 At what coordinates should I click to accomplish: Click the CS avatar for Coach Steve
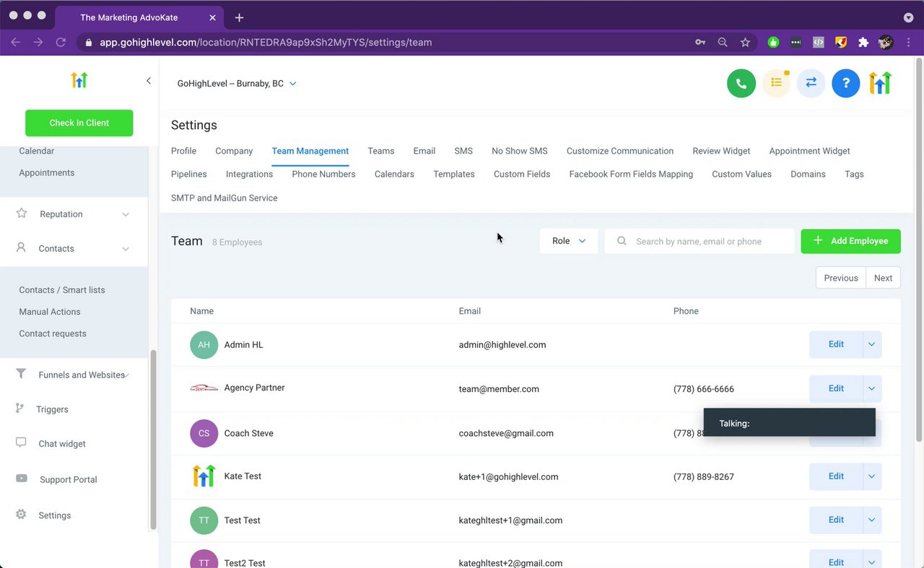[x=204, y=433]
